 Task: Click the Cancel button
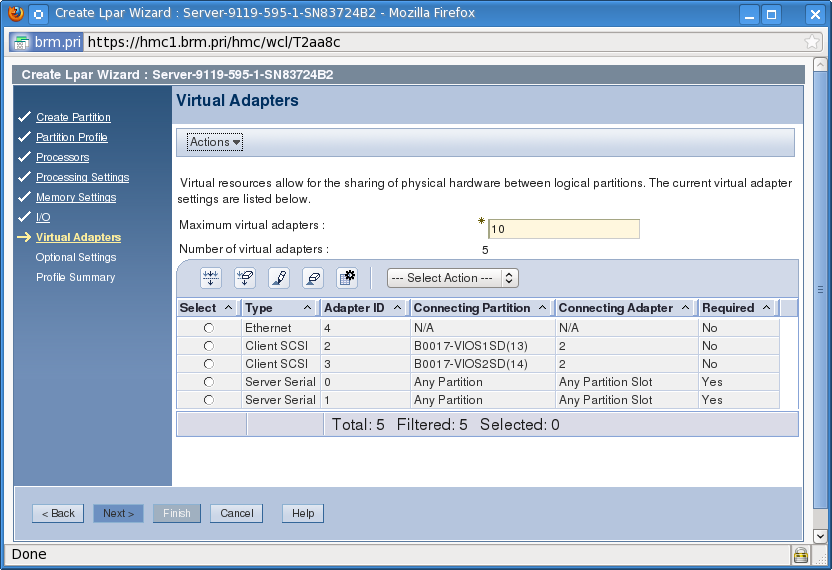pyautogui.click(x=237, y=513)
